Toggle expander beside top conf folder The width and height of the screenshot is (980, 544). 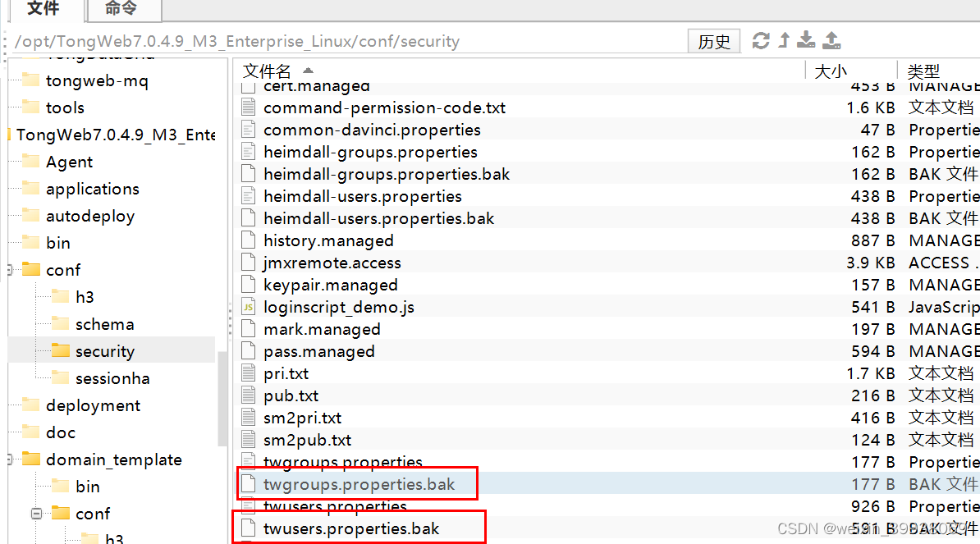[9, 270]
